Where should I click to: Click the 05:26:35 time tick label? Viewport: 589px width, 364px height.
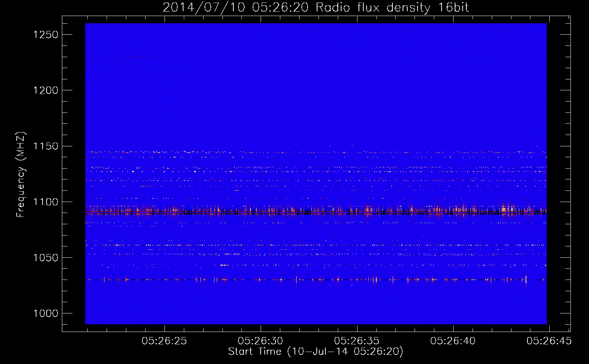pyautogui.click(x=357, y=341)
